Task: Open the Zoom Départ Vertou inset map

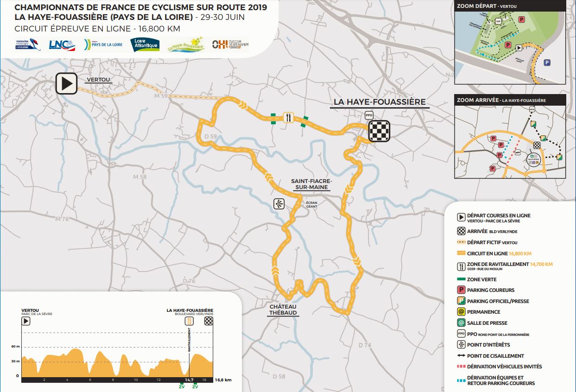Action: (x=510, y=47)
